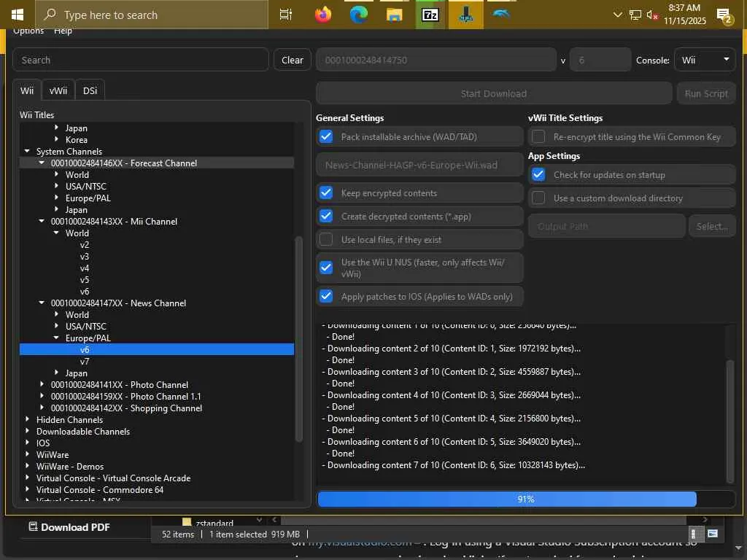The height and width of the screenshot is (560, 747).
Task: Expand the Photo Channel 1.1 node
Action: point(42,396)
